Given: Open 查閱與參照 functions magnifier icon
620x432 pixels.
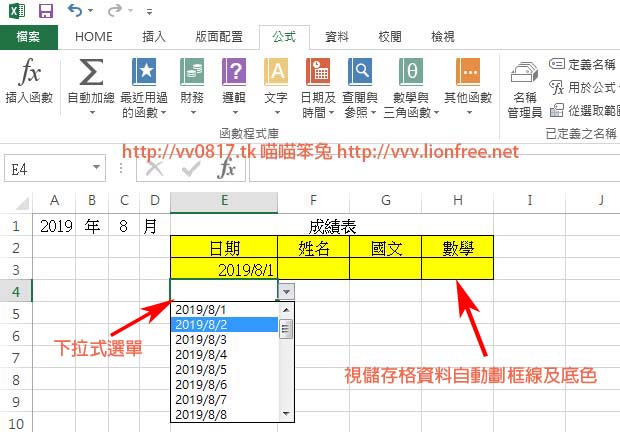Looking at the screenshot, I should click(x=360, y=72).
